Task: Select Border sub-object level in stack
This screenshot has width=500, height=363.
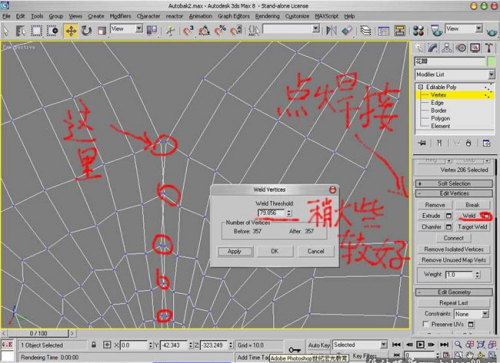Action: pos(438,110)
